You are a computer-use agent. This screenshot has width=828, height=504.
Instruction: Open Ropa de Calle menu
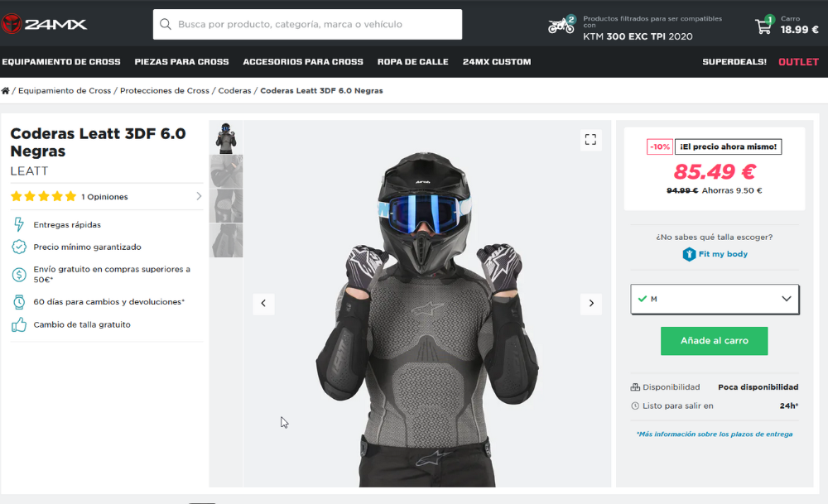413,62
